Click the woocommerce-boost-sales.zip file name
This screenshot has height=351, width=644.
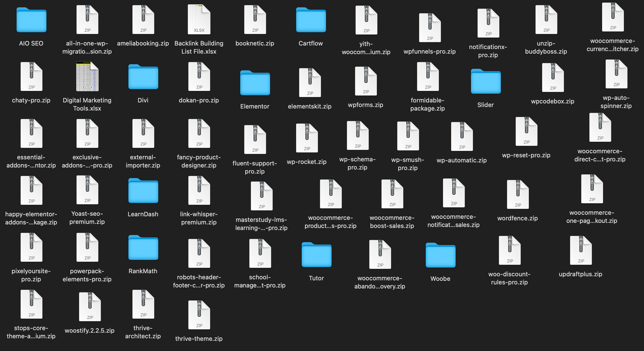392,222
